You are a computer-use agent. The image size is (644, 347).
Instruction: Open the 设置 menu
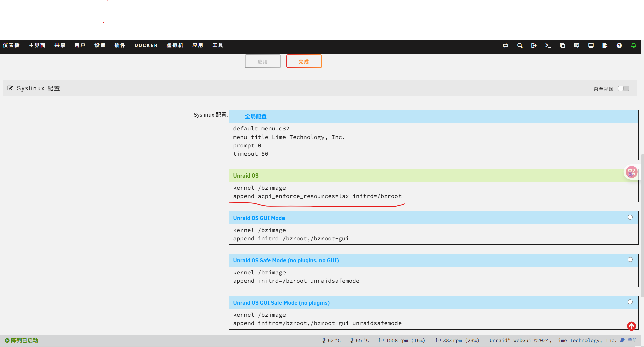point(100,45)
